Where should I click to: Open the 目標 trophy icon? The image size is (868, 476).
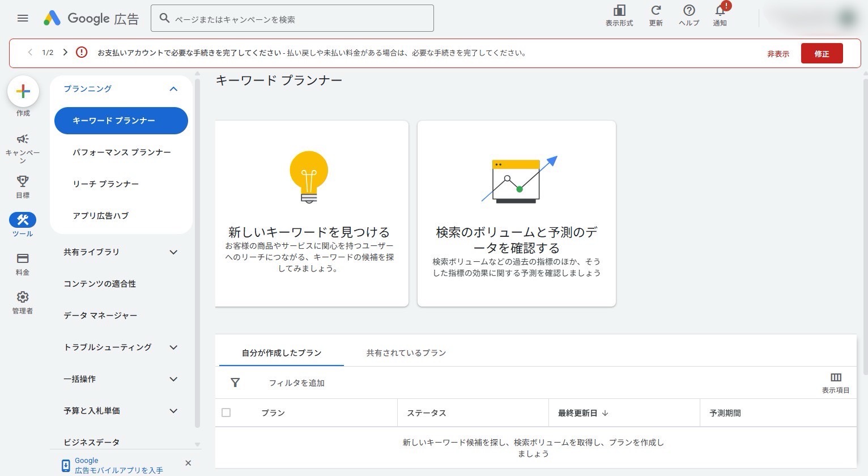click(23, 181)
